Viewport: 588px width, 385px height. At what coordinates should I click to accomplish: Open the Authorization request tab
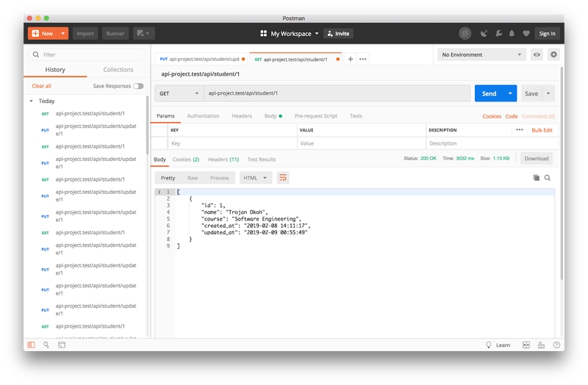[203, 116]
